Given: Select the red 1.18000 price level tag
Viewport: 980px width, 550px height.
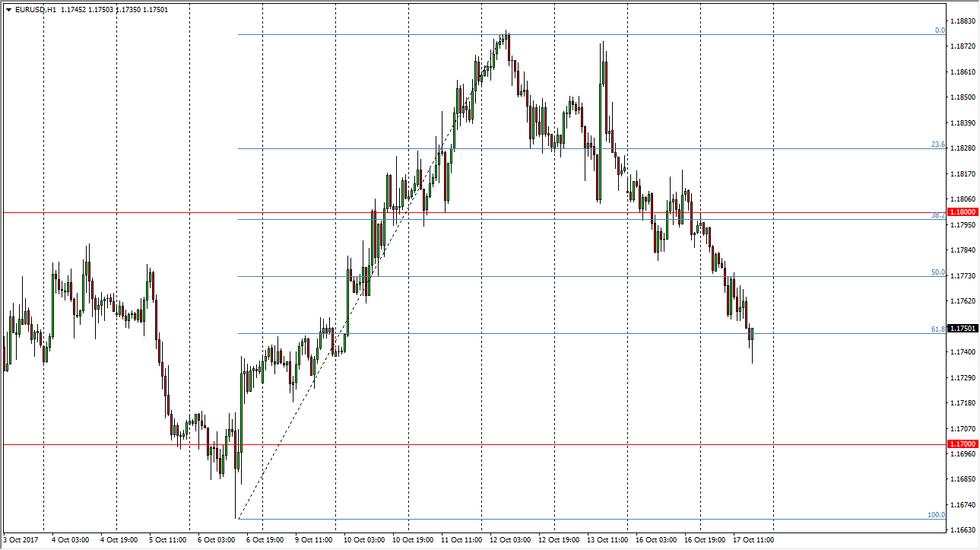Looking at the screenshot, I should [963, 213].
